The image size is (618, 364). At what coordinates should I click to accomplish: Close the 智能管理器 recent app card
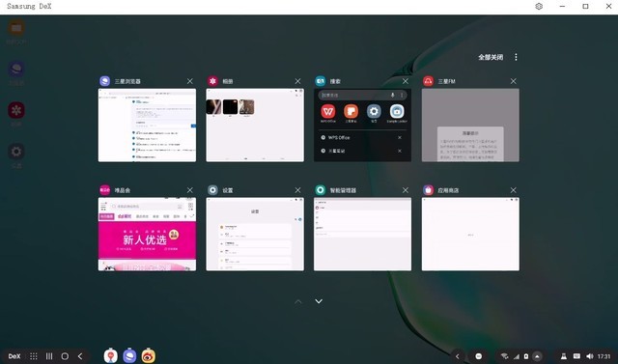coord(406,190)
